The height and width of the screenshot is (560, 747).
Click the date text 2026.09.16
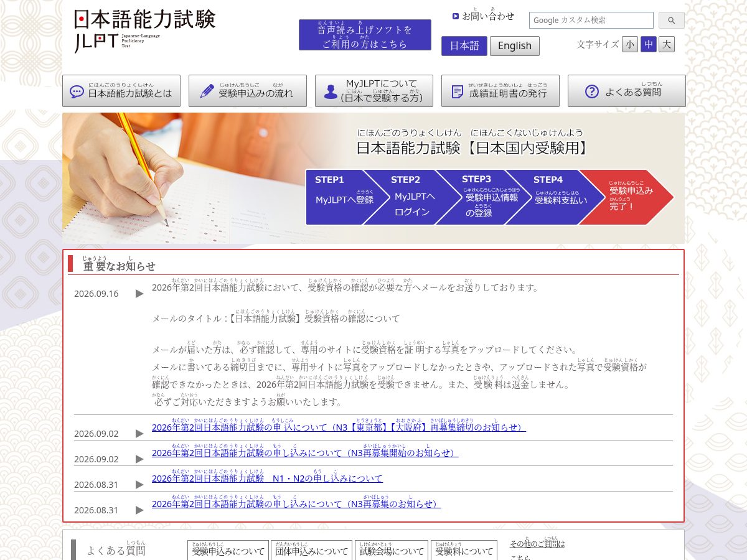click(x=96, y=294)
